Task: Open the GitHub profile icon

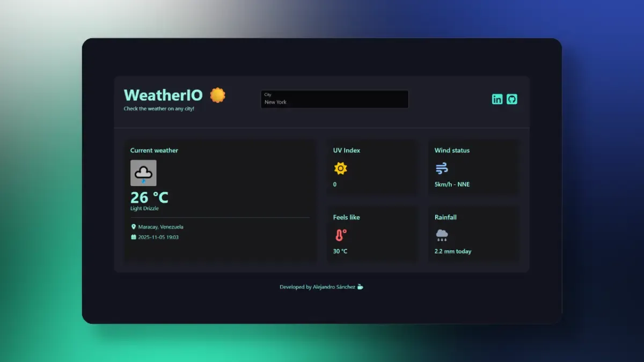Action: 512,99
